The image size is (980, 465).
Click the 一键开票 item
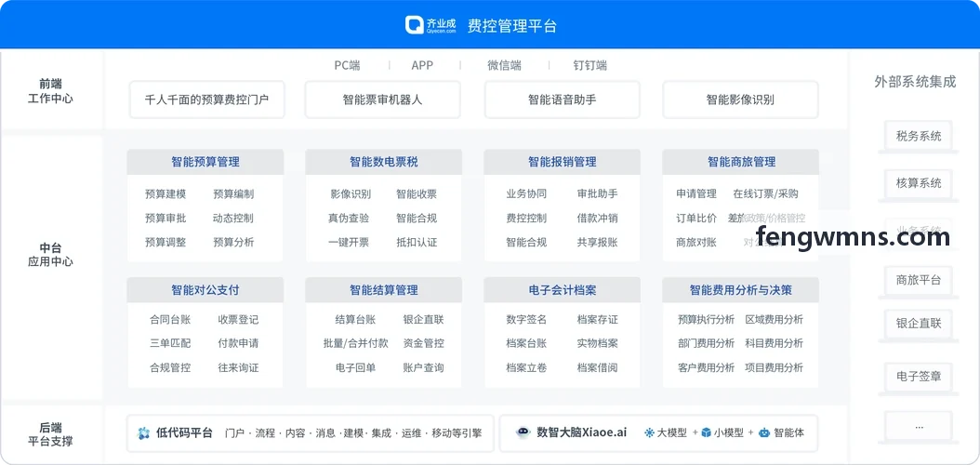tap(348, 242)
